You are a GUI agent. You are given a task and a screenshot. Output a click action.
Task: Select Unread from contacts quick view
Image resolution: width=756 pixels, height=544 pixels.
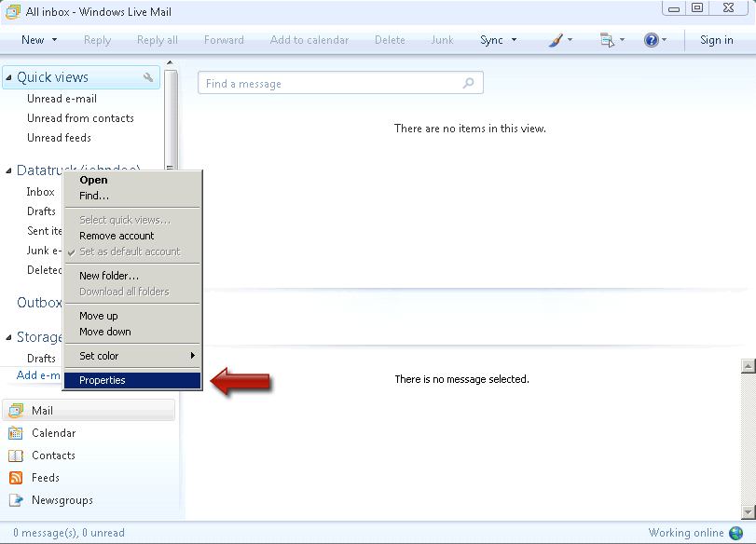(80, 118)
